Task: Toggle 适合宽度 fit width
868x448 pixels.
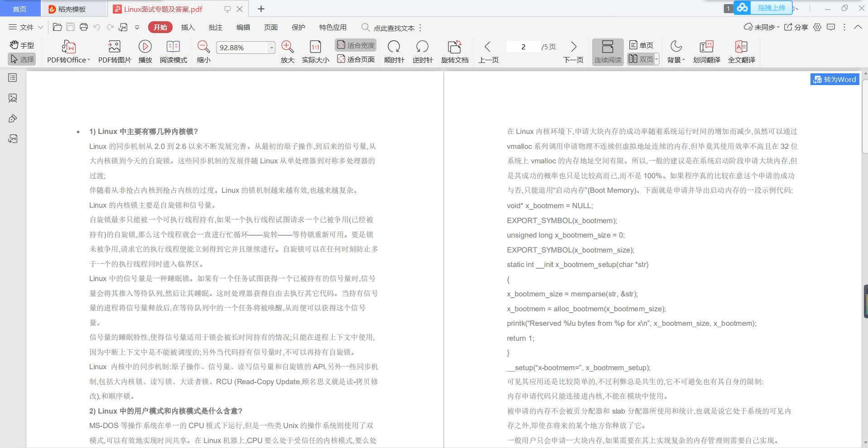Action: pos(356,45)
